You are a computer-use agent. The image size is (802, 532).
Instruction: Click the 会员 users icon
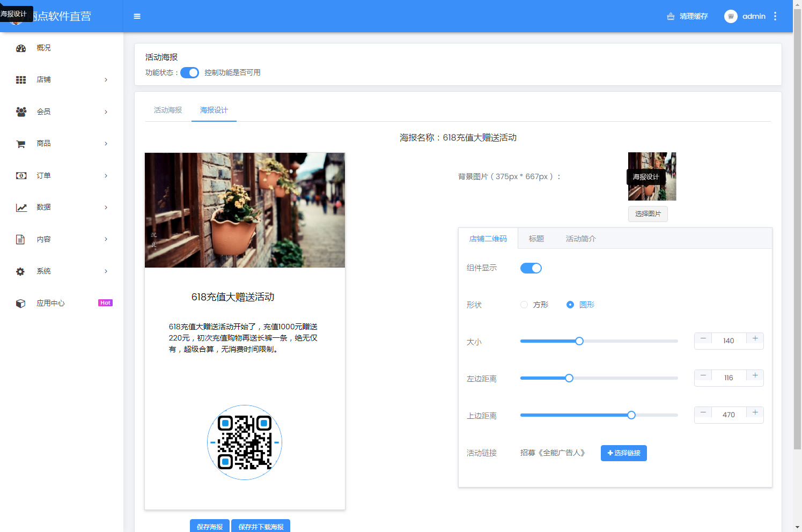(21, 112)
